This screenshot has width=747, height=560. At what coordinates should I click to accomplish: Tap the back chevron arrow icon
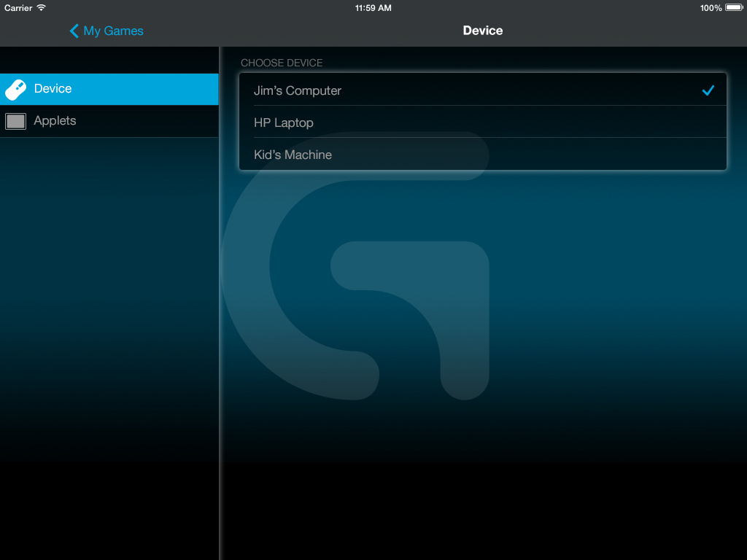[x=74, y=31]
